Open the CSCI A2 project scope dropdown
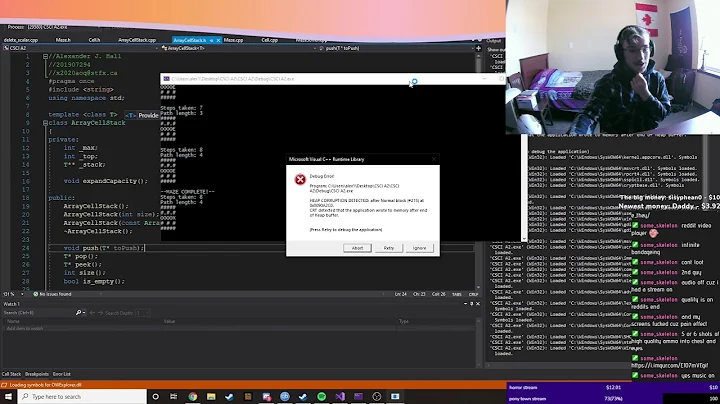This screenshot has height=404, width=720. 80,48
